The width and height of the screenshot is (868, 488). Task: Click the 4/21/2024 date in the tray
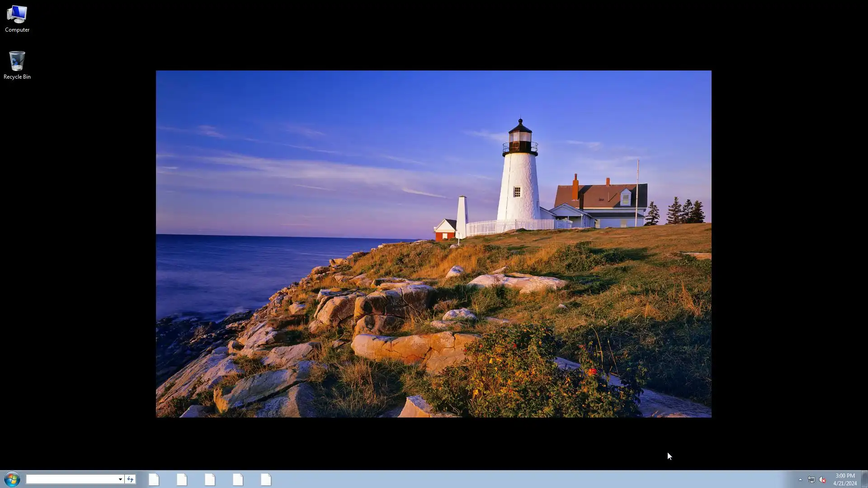pyautogui.click(x=844, y=483)
